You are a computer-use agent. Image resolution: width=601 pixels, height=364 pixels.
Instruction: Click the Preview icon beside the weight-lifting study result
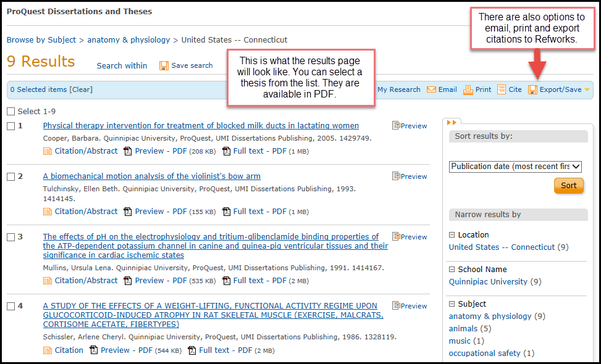click(x=397, y=305)
